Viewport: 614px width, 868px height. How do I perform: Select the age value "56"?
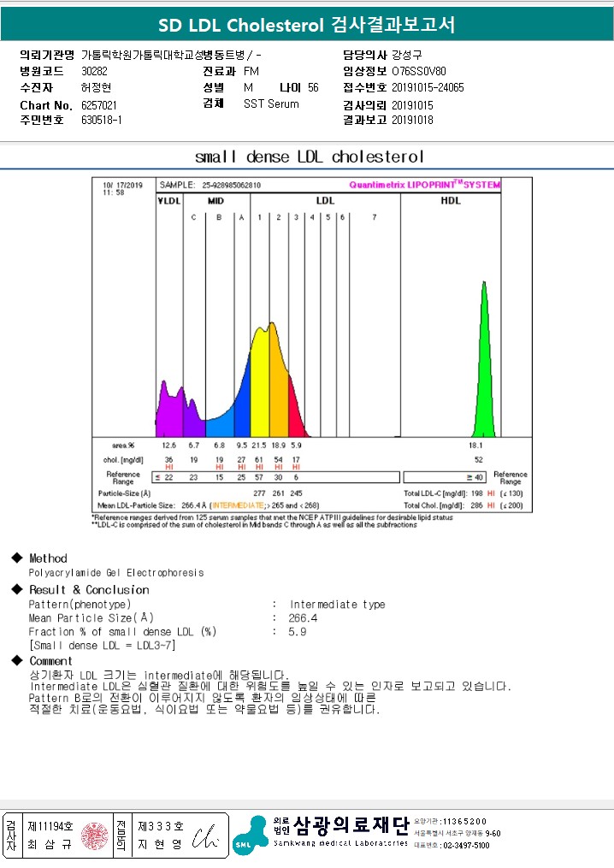click(x=313, y=87)
